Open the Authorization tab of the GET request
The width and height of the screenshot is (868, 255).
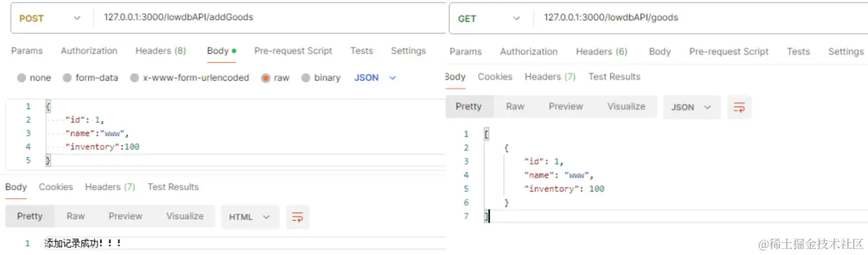click(x=528, y=52)
